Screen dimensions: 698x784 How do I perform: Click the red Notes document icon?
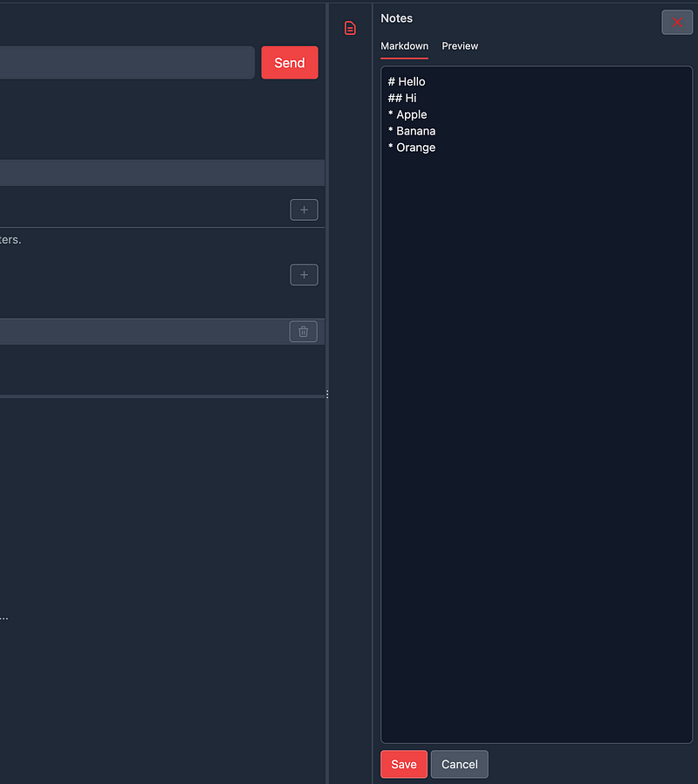(350, 28)
